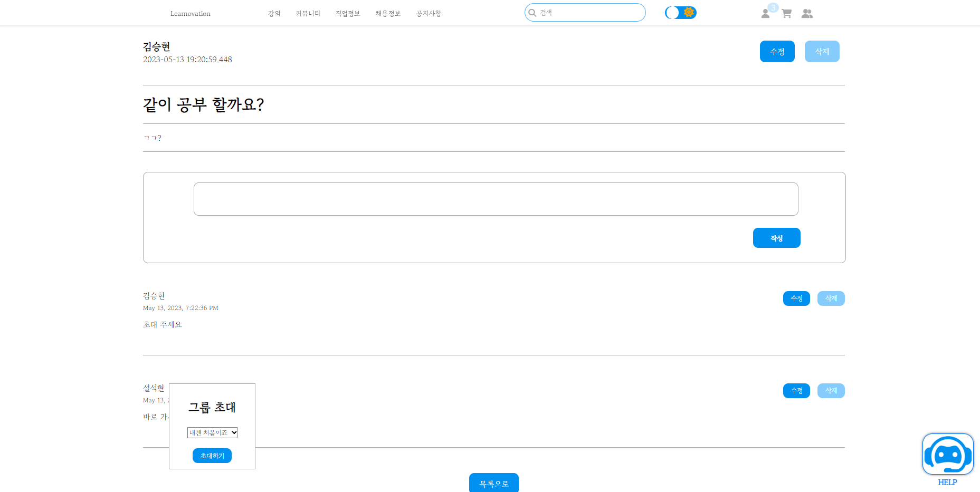Toggle the light/dark mode switch

coord(680,12)
